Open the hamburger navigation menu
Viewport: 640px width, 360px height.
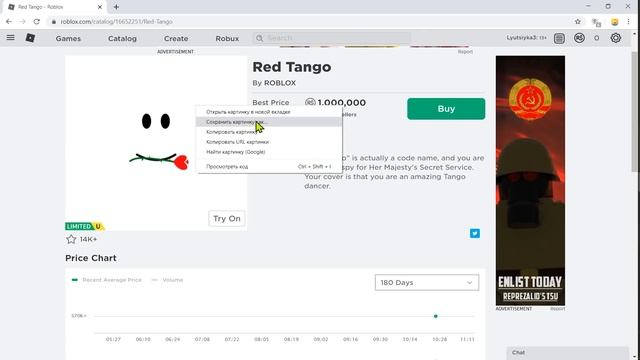[x=11, y=38]
